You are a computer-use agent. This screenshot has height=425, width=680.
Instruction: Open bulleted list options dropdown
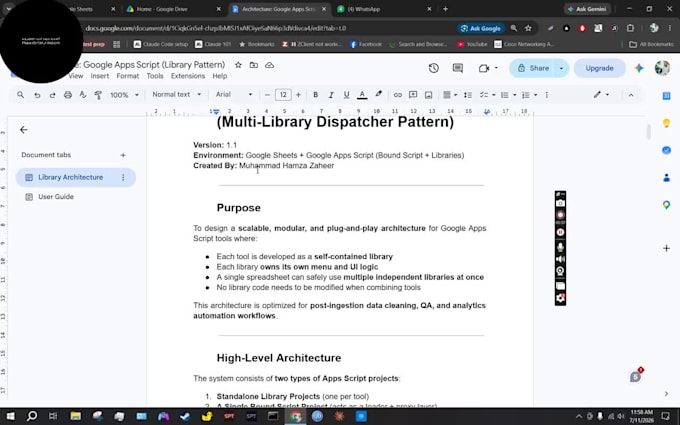point(515,95)
